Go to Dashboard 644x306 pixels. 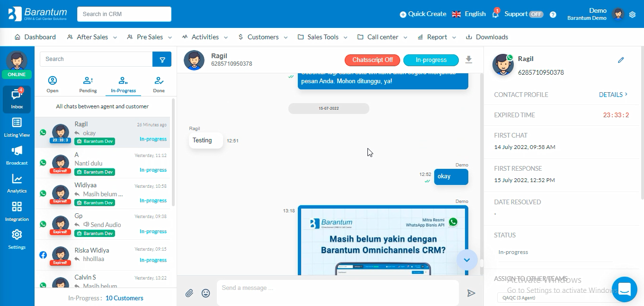35,37
